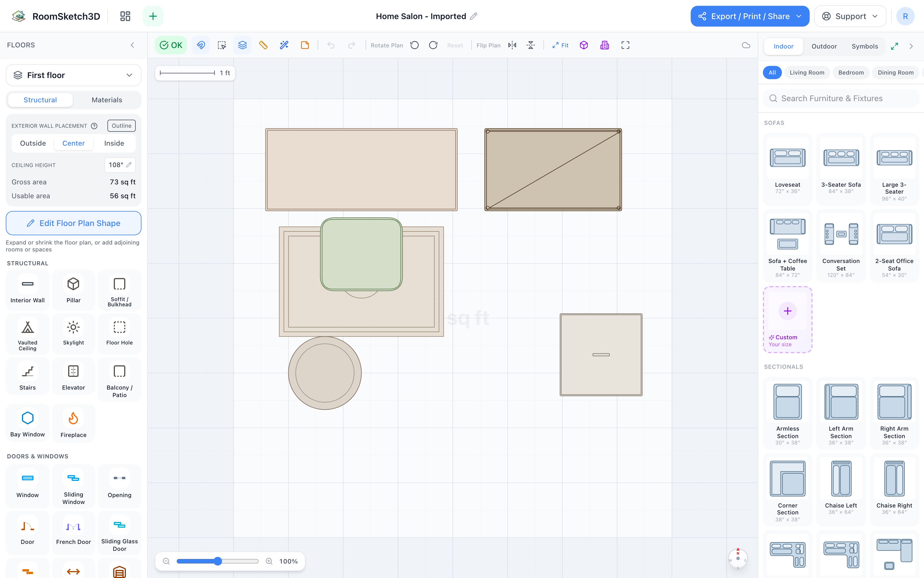Image resolution: width=924 pixels, height=578 pixels.
Task: Filter catalog by Living Room
Action: [x=807, y=73]
